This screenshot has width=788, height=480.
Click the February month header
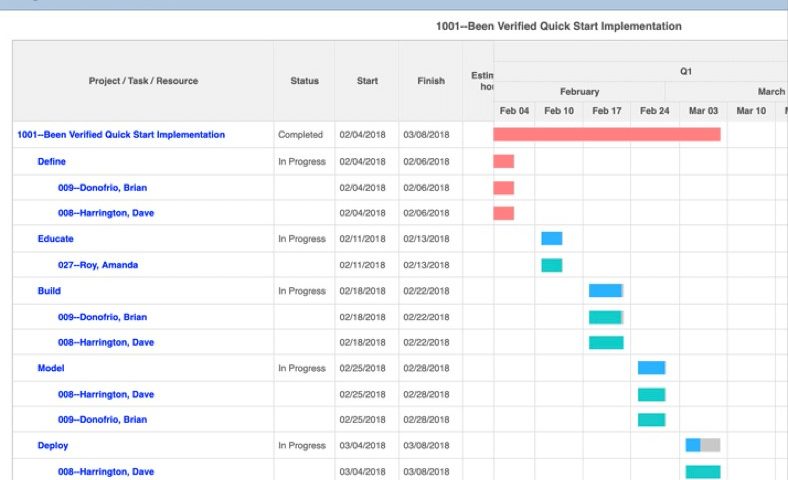[579, 91]
